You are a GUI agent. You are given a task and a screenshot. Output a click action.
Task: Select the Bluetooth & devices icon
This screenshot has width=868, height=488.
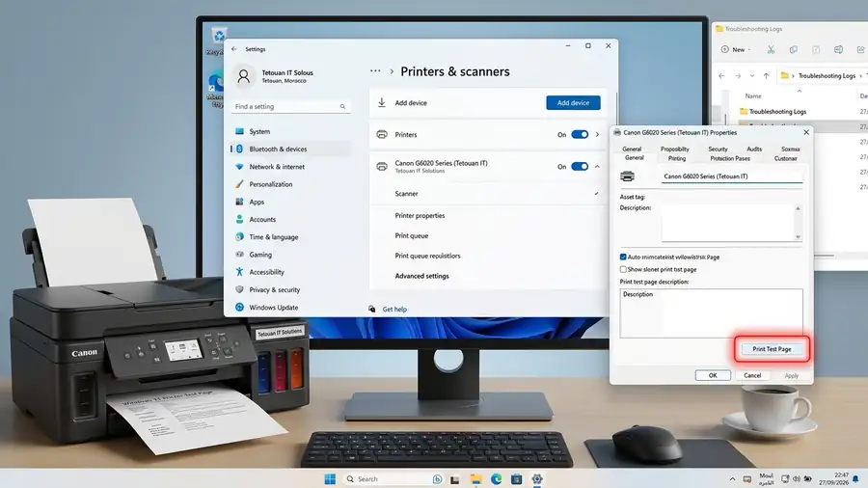click(239, 149)
